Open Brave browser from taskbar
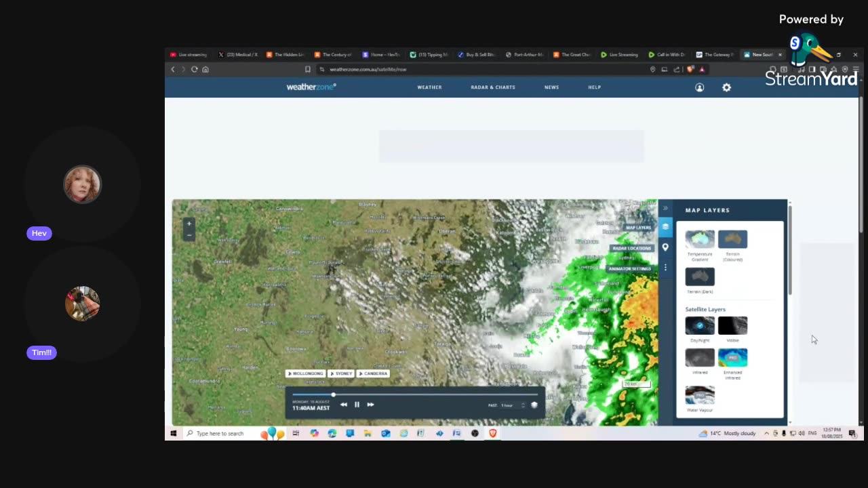The width and height of the screenshot is (868, 488). (x=493, y=433)
